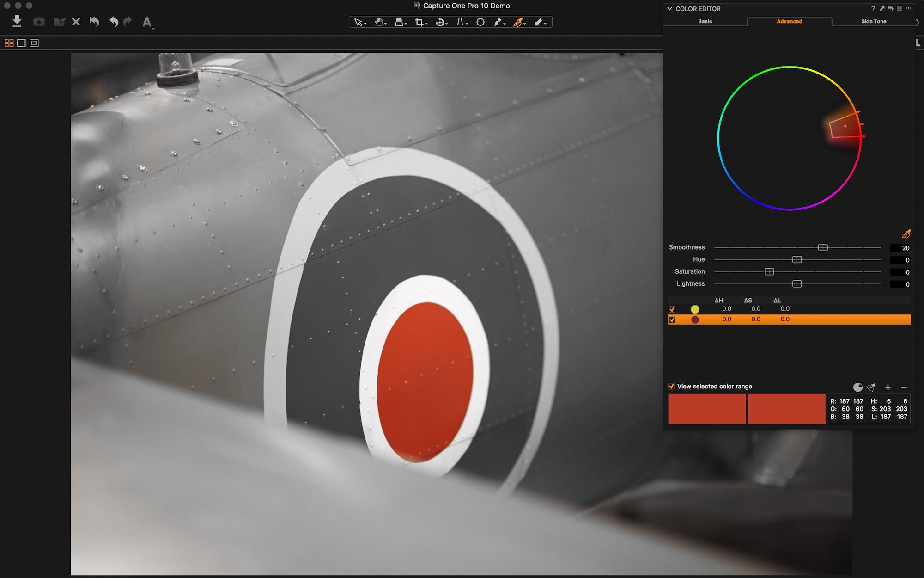Image resolution: width=924 pixels, height=578 pixels.
Task: Open the Color Editor presets menu
Action: click(900, 8)
